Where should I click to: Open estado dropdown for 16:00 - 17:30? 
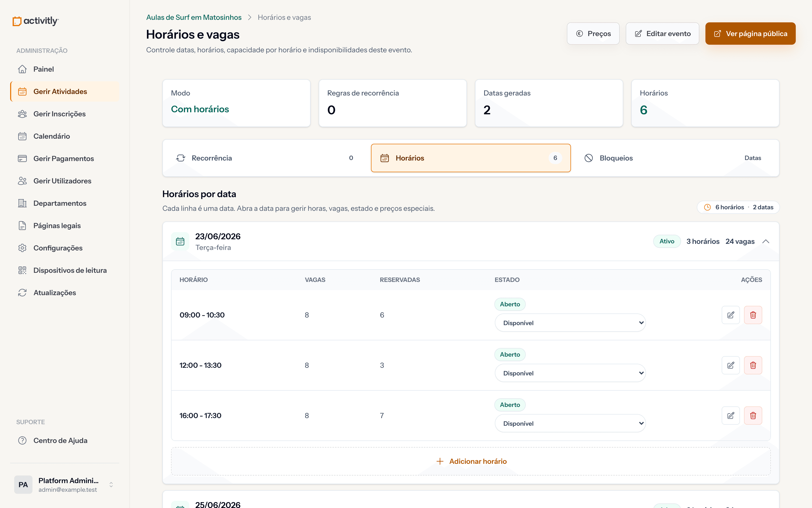click(570, 423)
